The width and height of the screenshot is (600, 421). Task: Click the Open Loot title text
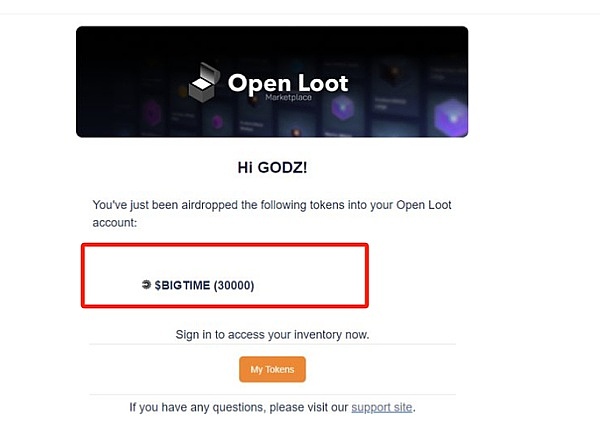tap(287, 83)
